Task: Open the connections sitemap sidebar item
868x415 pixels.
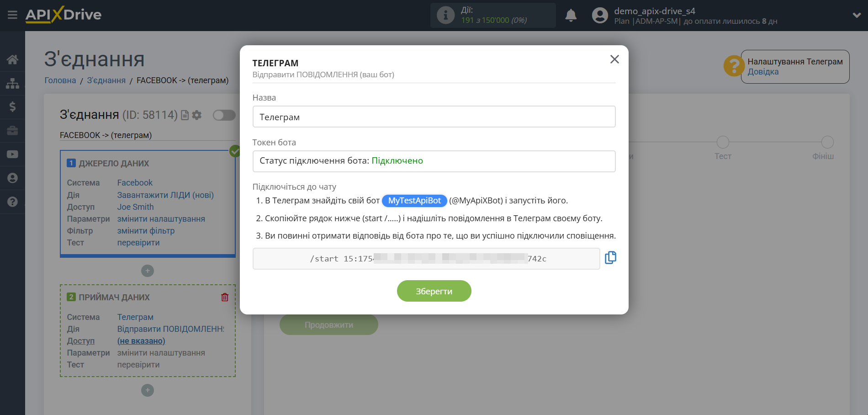Action: [12, 83]
